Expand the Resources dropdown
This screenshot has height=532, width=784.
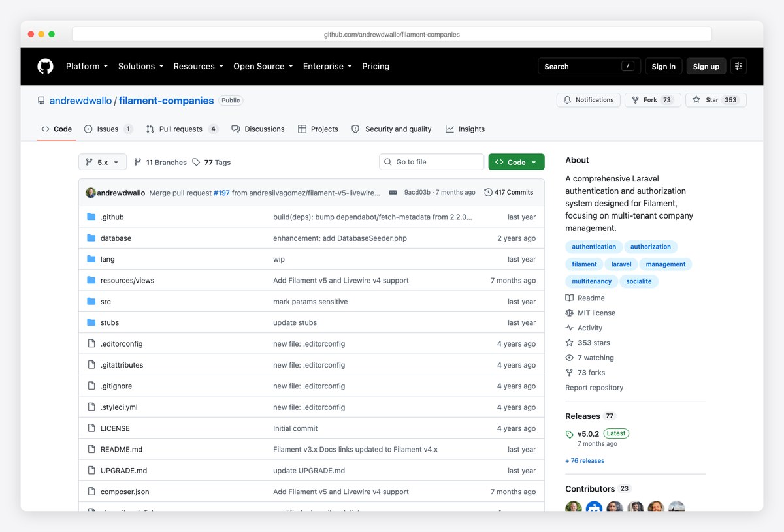[x=198, y=66]
